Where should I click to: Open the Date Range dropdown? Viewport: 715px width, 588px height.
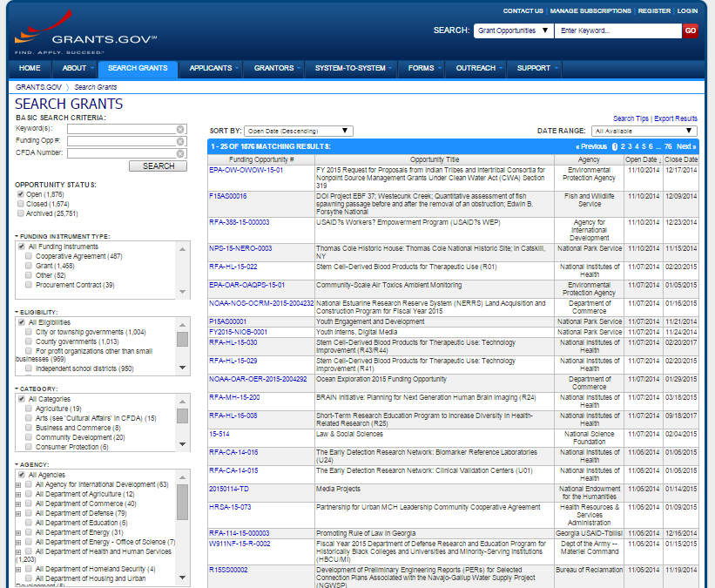[x=644, y=131]
